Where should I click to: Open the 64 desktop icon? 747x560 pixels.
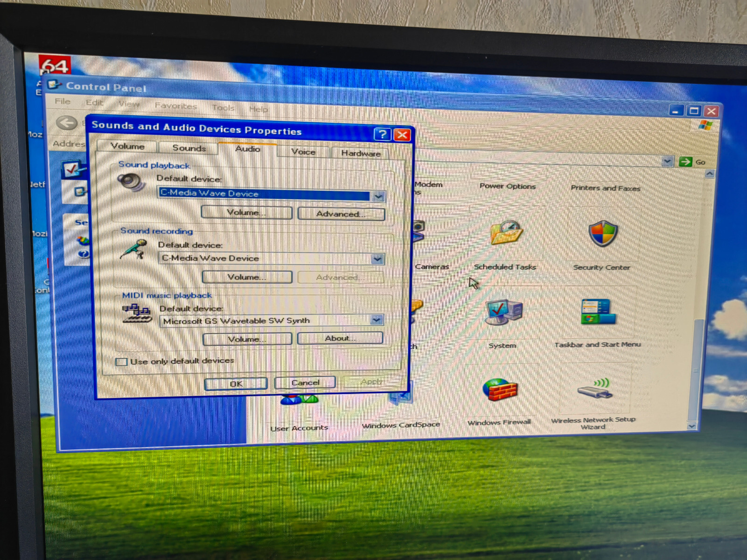pyautogui.click(x=55, y=65)
